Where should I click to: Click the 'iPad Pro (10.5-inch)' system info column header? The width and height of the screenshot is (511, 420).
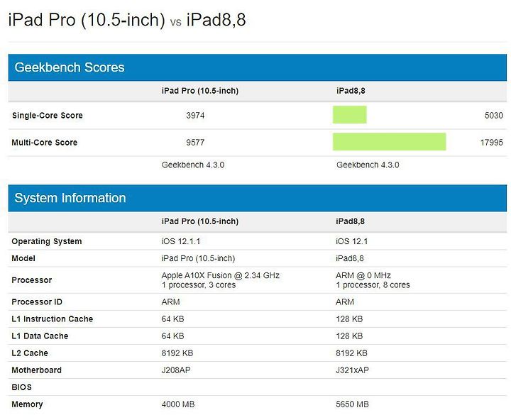(200, 221)
